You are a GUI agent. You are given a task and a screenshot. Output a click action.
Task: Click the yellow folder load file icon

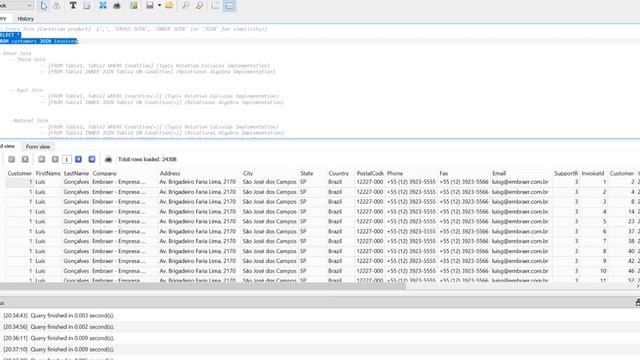coord(169,6)
